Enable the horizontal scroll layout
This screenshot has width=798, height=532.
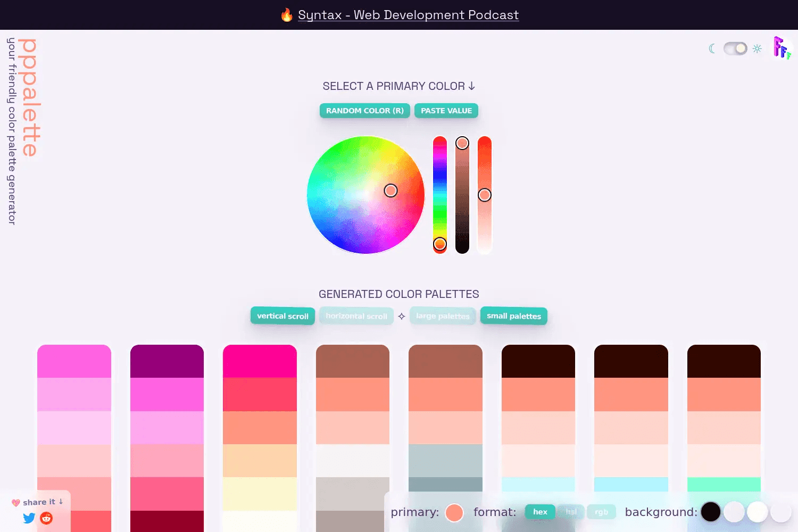[356, 316]
